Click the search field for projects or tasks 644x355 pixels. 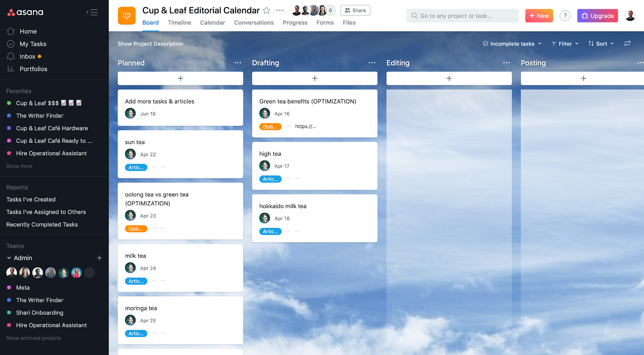tap(462, 16)
